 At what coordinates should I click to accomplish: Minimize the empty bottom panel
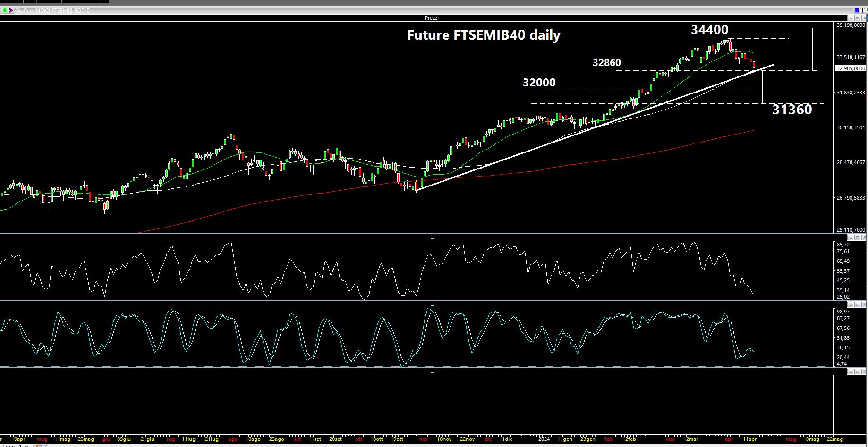[851, 372]
